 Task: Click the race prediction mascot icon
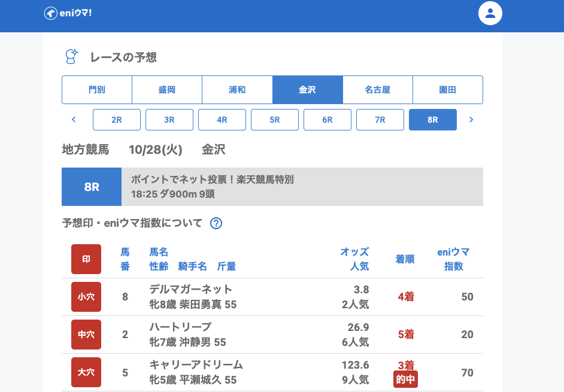tap(71, 57)
